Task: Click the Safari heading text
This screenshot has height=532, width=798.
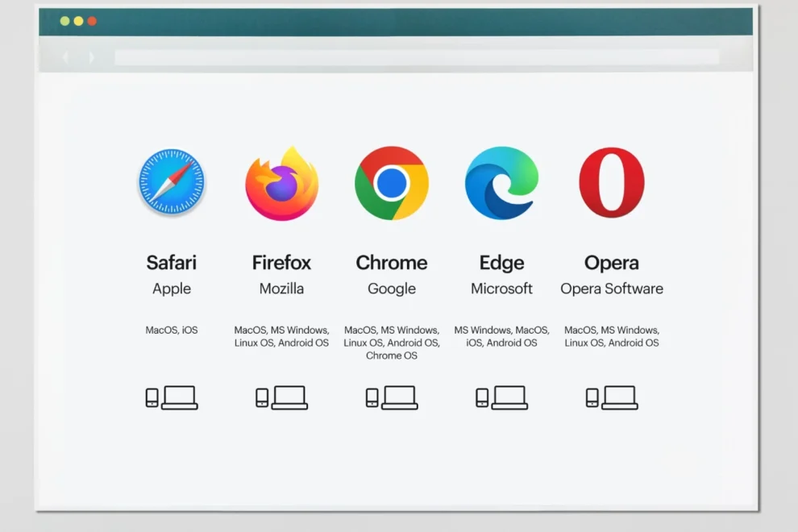Action: point(171,263)
